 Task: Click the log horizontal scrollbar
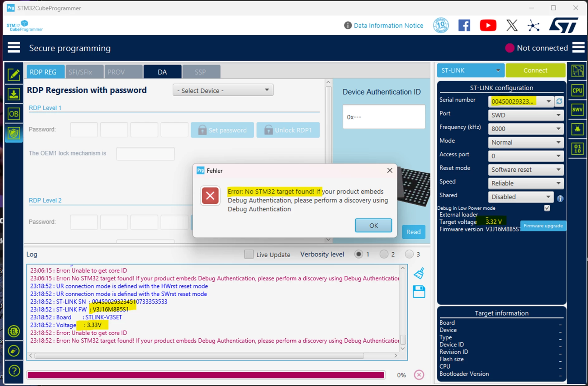(x=199, y=355)
